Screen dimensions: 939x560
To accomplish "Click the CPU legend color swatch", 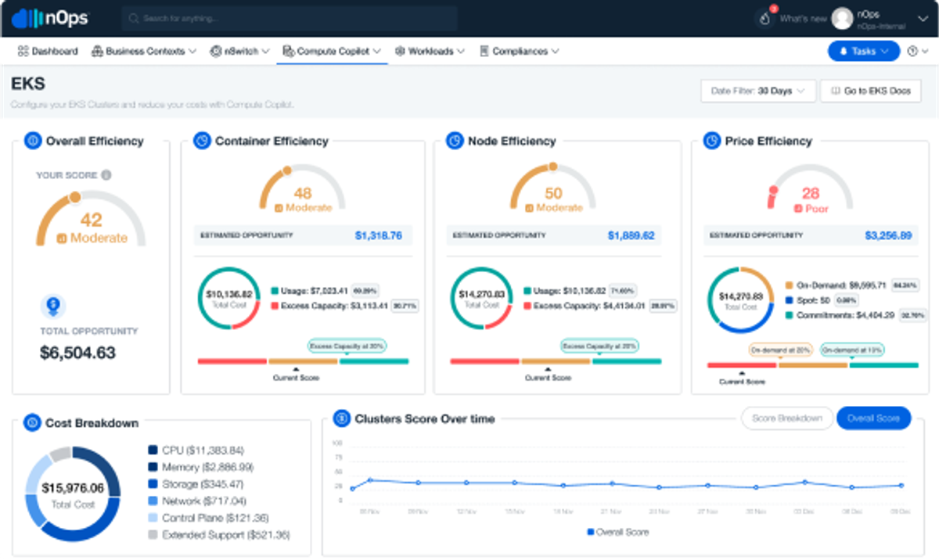I will click(153, 450).
